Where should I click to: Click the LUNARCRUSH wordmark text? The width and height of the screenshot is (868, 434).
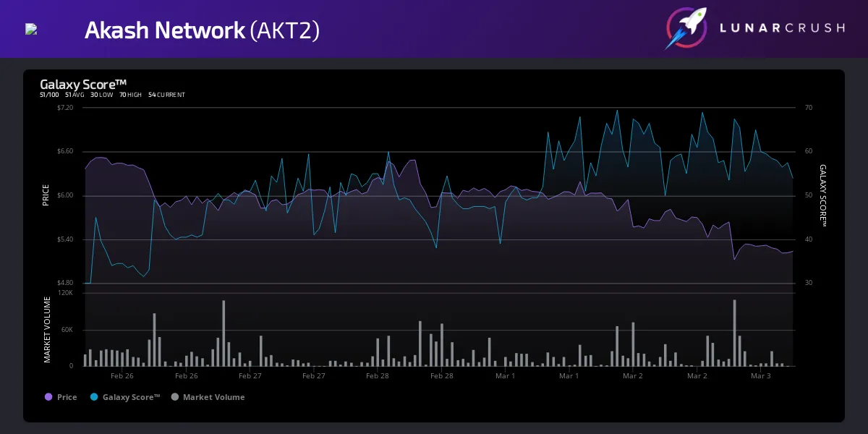click(783, 28)
